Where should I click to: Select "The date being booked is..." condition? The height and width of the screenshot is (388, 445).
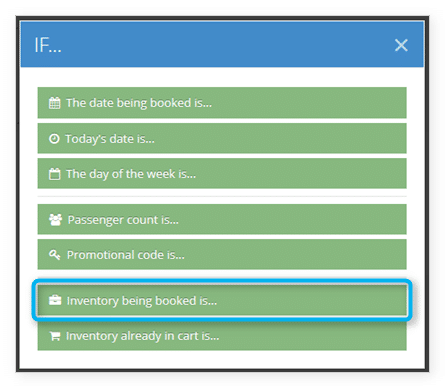[222, 103]
